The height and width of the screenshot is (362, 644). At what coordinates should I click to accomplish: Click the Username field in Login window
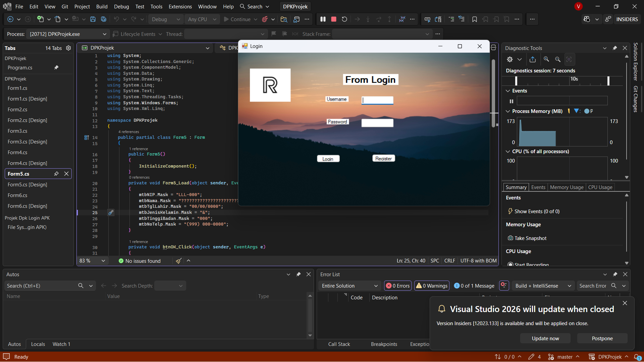pyautogui.click(x=377, y=100)
